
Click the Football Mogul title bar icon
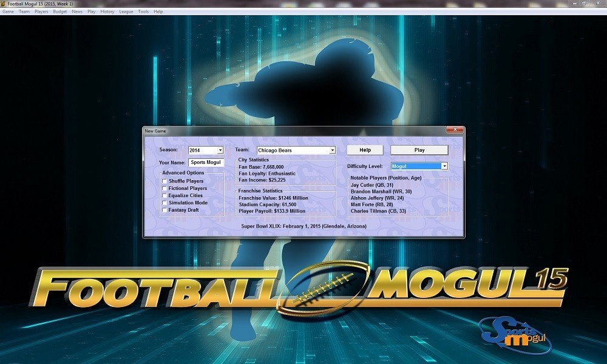[x=4, y=2]
